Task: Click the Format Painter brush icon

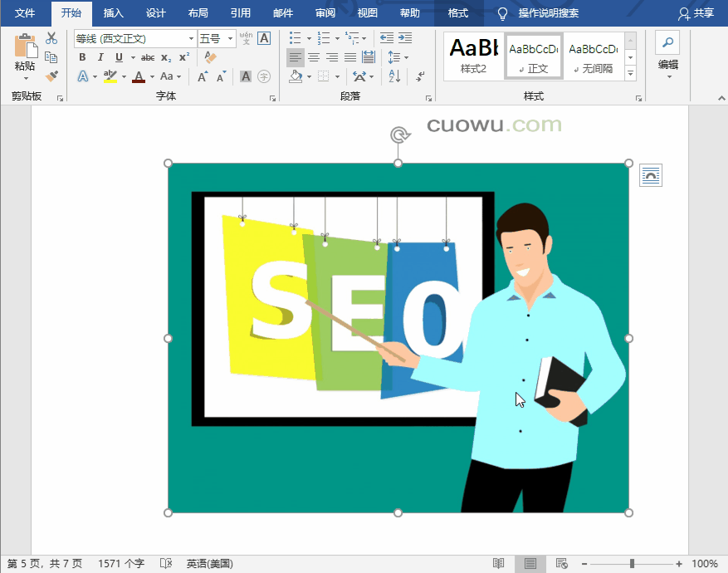Action: pos(51,76)
